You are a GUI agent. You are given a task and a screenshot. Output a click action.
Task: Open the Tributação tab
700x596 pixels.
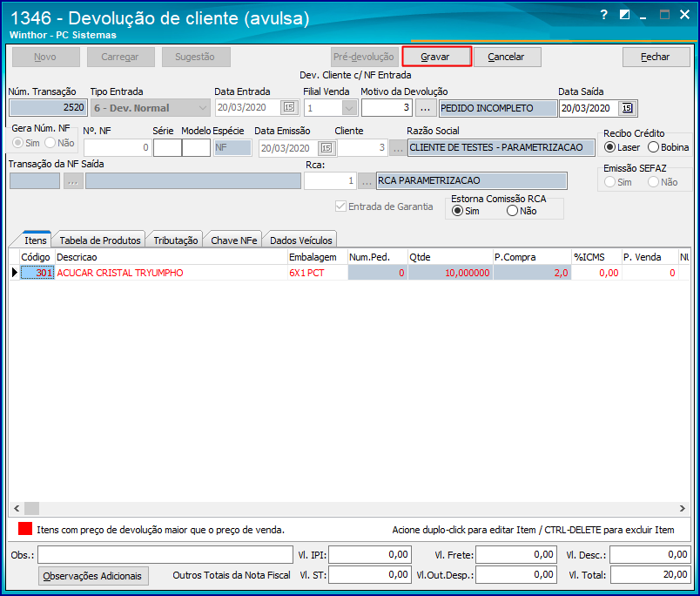[x=176, y=240]
